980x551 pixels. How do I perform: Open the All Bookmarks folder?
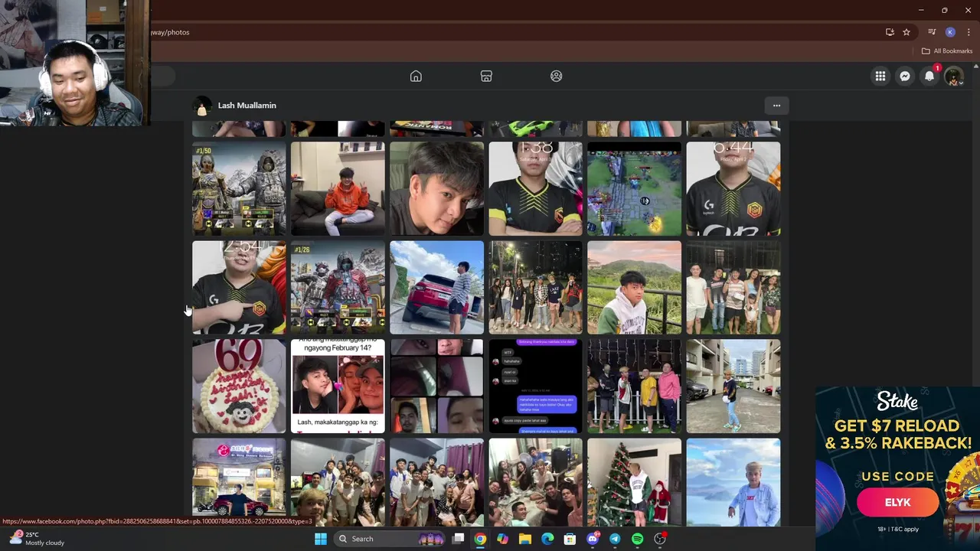click(x=947, y=51)
